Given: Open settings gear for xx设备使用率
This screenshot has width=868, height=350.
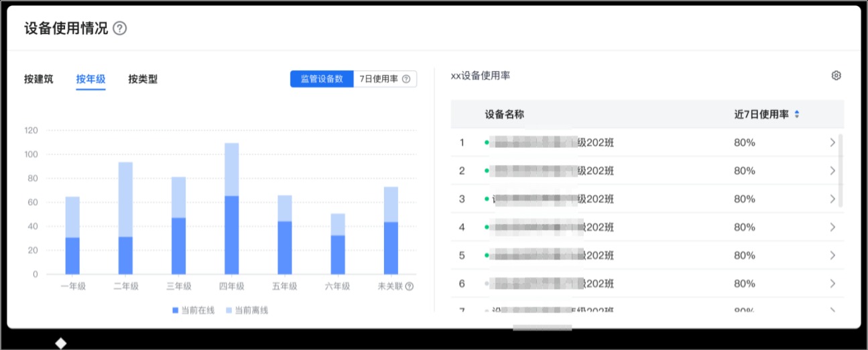Looking at the screenshot, I should coord(836,76).
